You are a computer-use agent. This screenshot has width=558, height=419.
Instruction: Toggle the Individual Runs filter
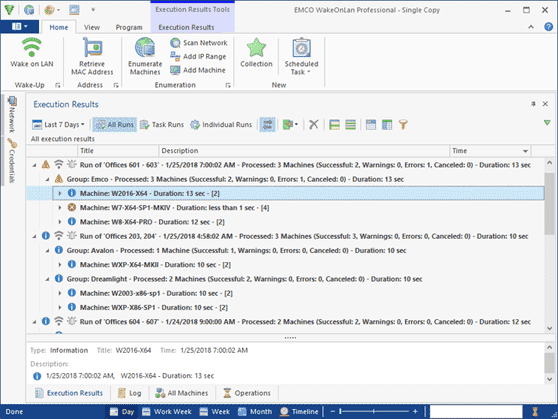221,125
